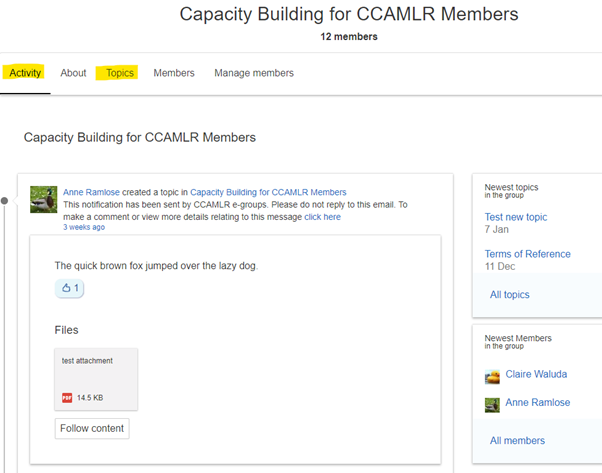Viewport: 602px width, 473px height.
Task: Open Anne Ramlose author link in post
Action: click(91, 192)
